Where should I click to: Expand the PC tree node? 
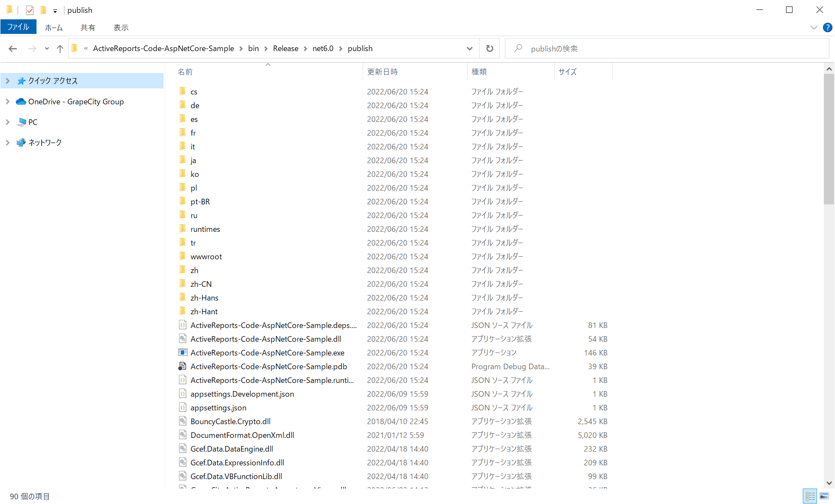coord(8,122)
